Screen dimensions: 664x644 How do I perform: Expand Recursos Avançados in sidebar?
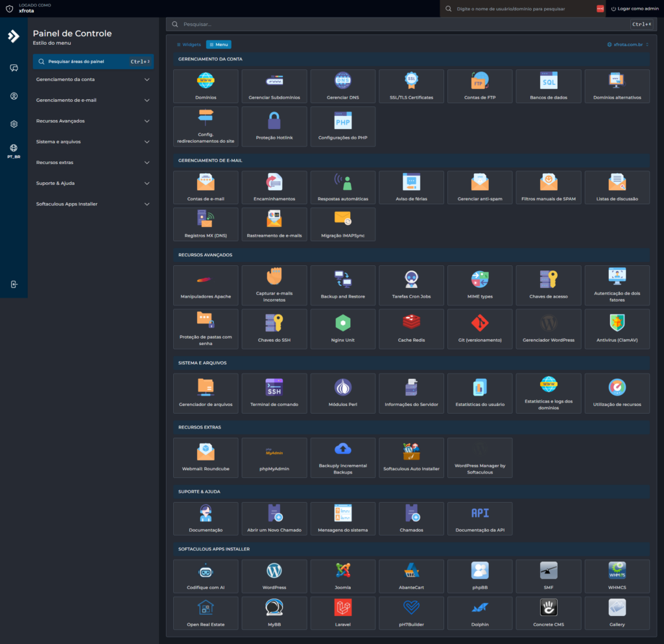[x=93, y=121]
